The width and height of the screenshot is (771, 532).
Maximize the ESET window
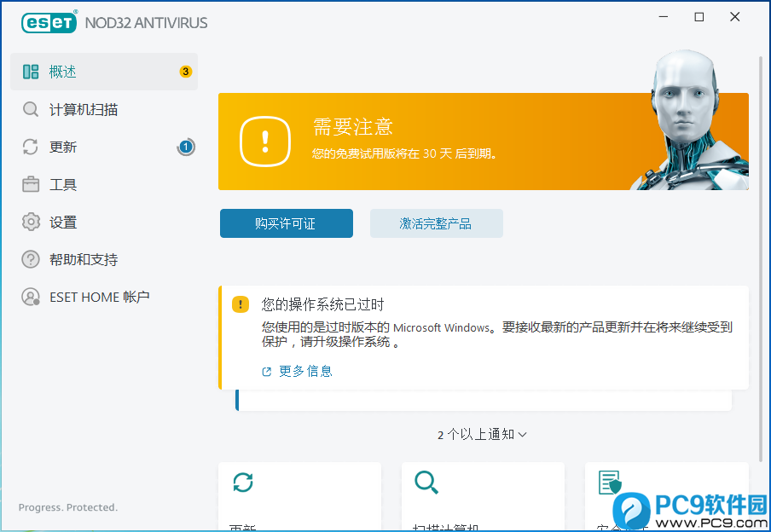click(699, 17)
